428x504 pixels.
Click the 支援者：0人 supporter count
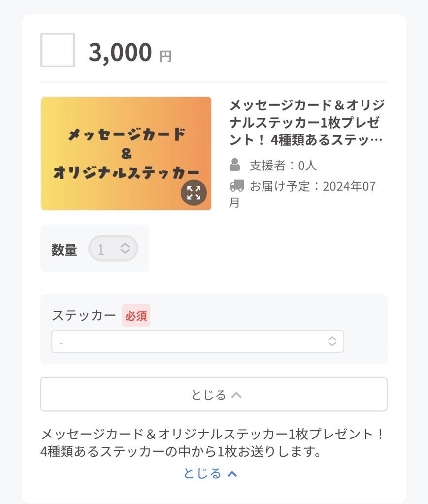pyautogui.click(x=283, y=165)
